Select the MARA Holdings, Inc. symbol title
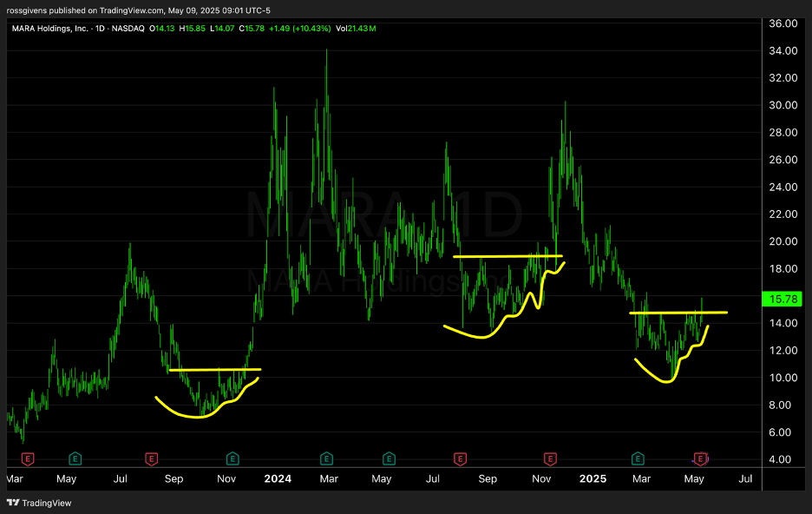Screen dimensions: 812x514 coord(49,29)
